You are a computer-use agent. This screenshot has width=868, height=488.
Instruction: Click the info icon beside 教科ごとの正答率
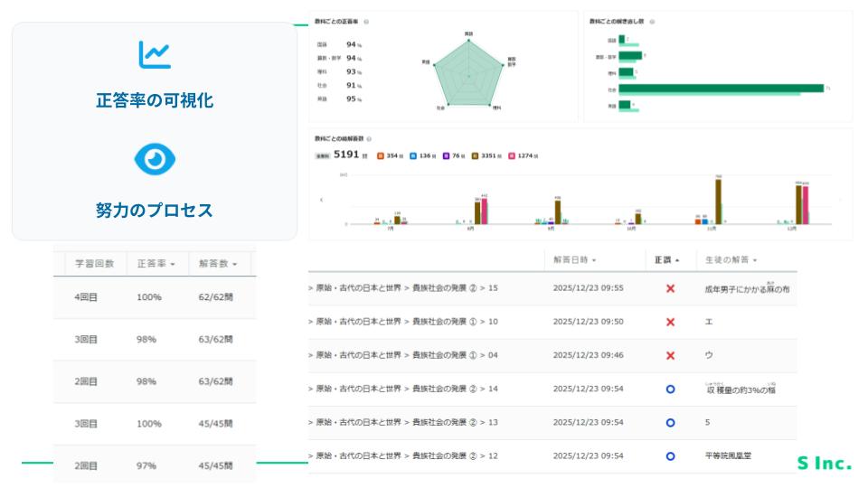point(366,21)
